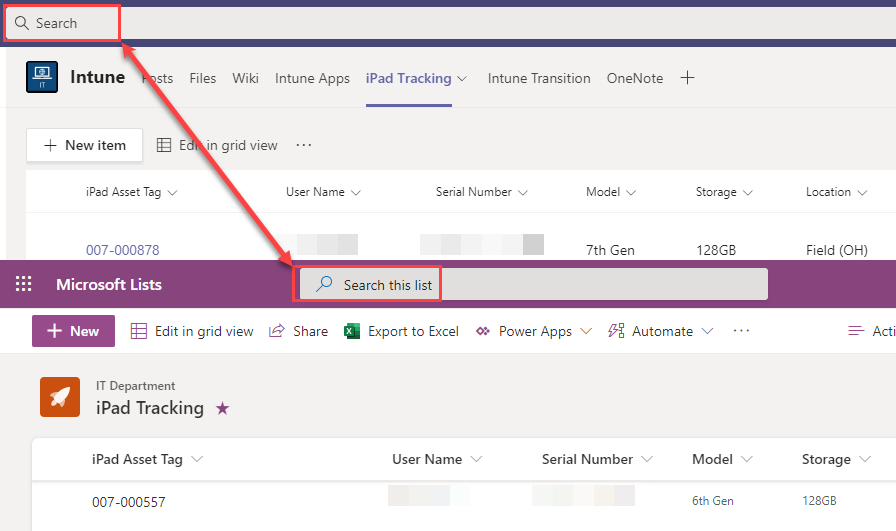The height and width of the screenshot is (531, 896).
Task: Open the Lists toolbar overflow ellipsis
Action: pos(741,331)
